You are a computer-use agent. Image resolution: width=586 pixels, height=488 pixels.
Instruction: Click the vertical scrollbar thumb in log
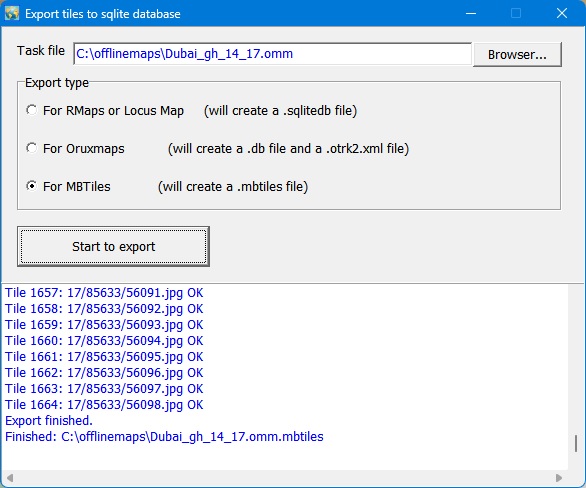tap(576, 444)
